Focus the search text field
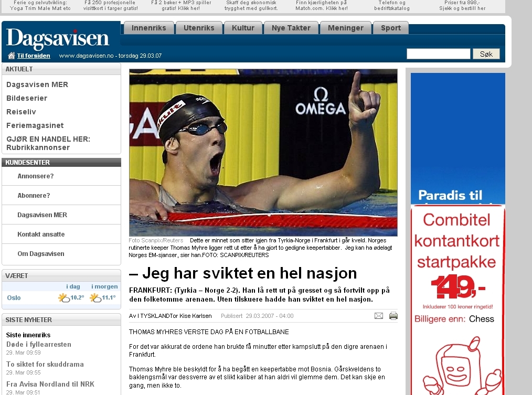The height and width of the screenshot is (395, 532). (439, 54)
